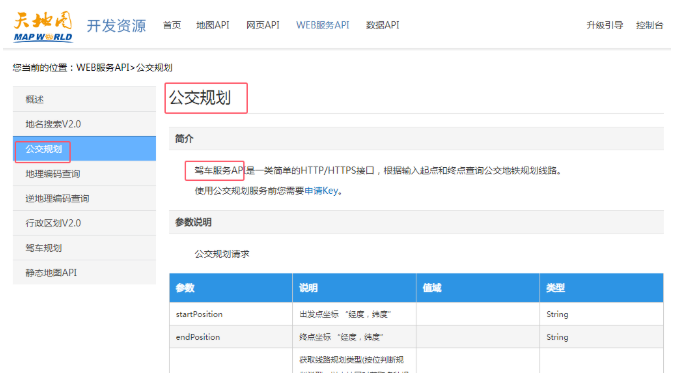This screenshot has height=380, width=675.
Task: Click the 类型 column header
Action: click(x=601, y=288)
